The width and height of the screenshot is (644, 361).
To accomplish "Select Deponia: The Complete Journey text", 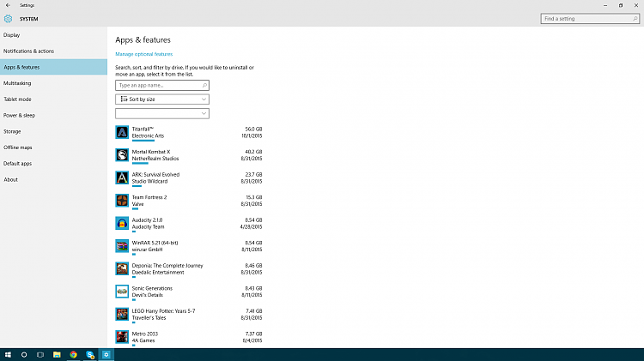I will point(167,266).
